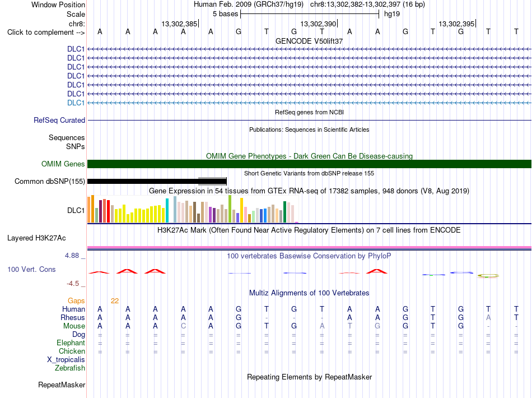Click the 'RefSeq genes from NCBI' title

[309, 112]
